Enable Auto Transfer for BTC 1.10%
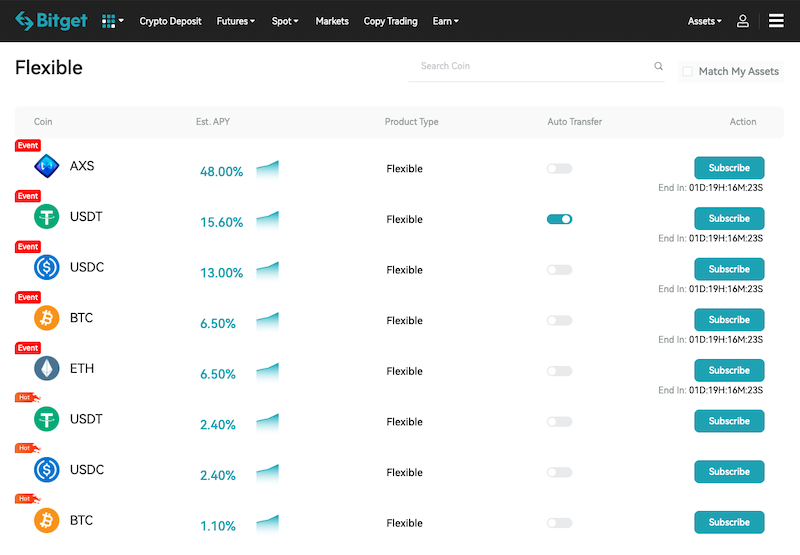Image resolution: width=800 pixels, height=555 pixels. click(x=559, y=523)
